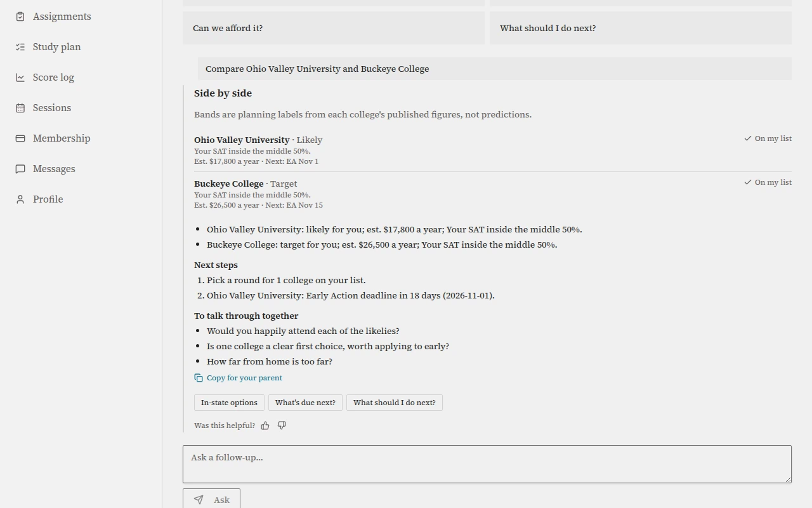Screen dimensions: 812x508
Task: Toggle On my list for Buckeye College
Action: (768, 182)
